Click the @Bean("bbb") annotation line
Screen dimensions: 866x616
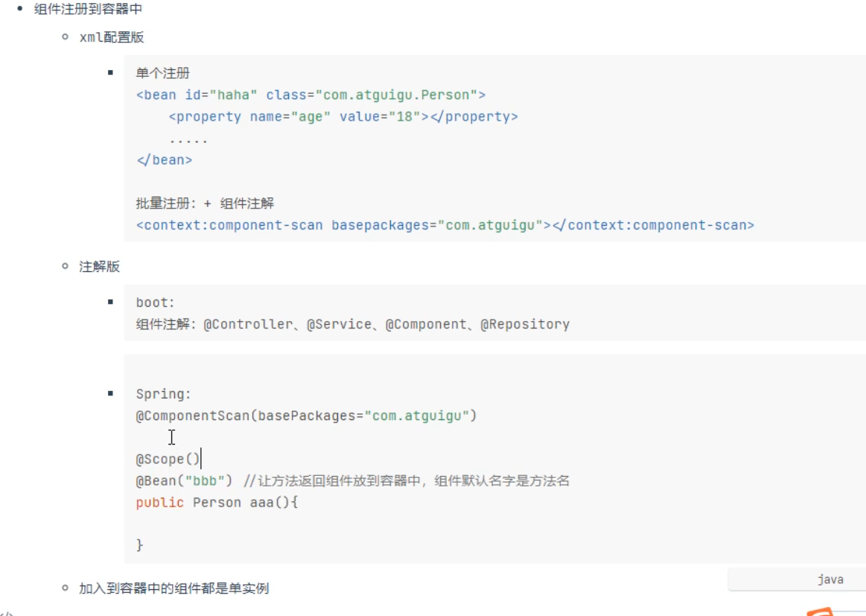352,480
